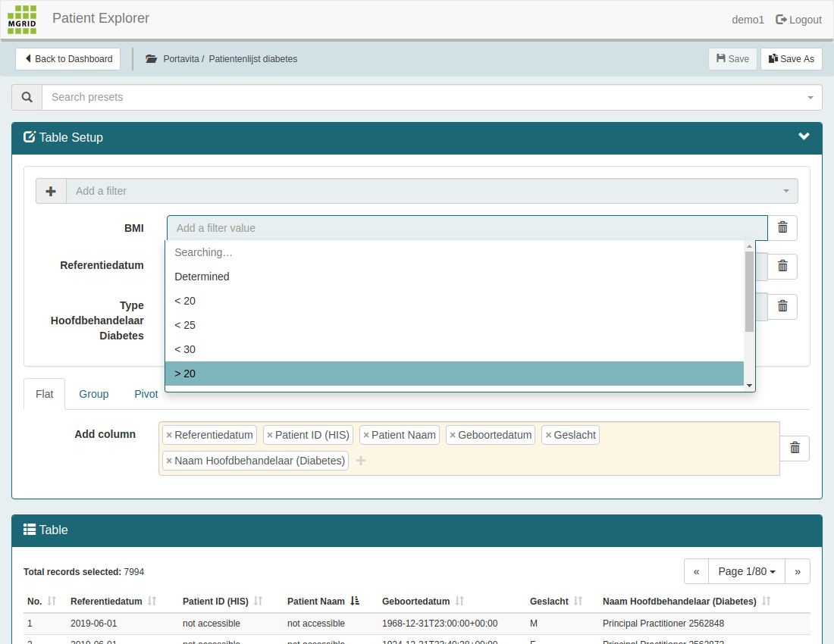Choose the < 30 option
This screenshot has width=834, height=644.
[454, 349]
